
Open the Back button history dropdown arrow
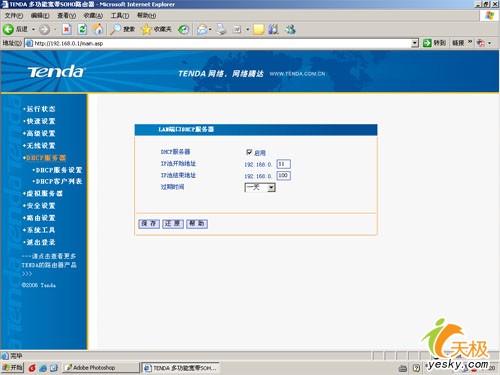point(33,30)
